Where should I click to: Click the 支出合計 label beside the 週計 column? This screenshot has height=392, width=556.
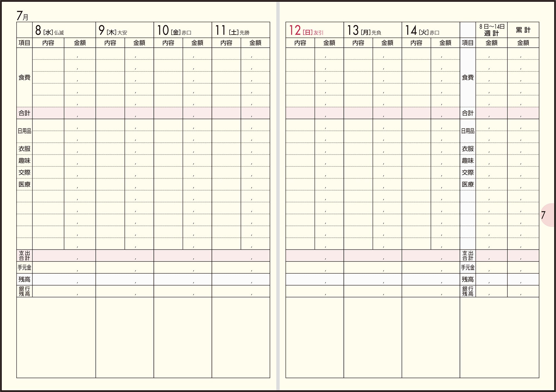pos(468,256)
